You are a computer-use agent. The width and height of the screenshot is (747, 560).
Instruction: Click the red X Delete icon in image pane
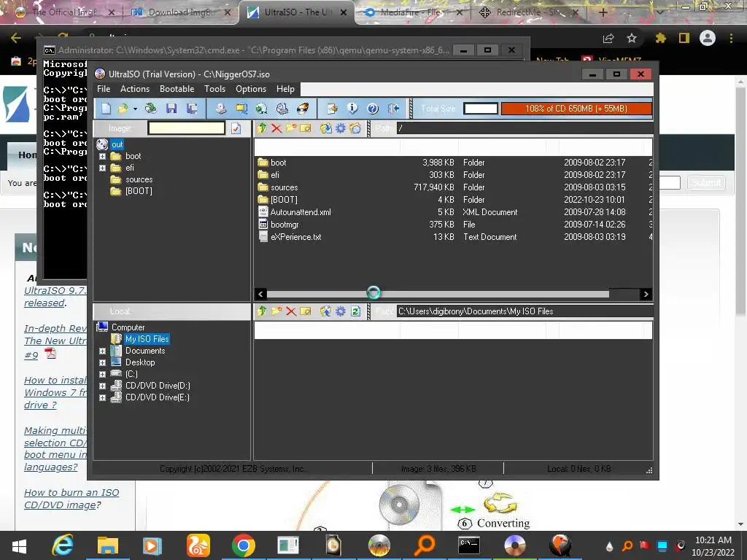tap(276, 128)
